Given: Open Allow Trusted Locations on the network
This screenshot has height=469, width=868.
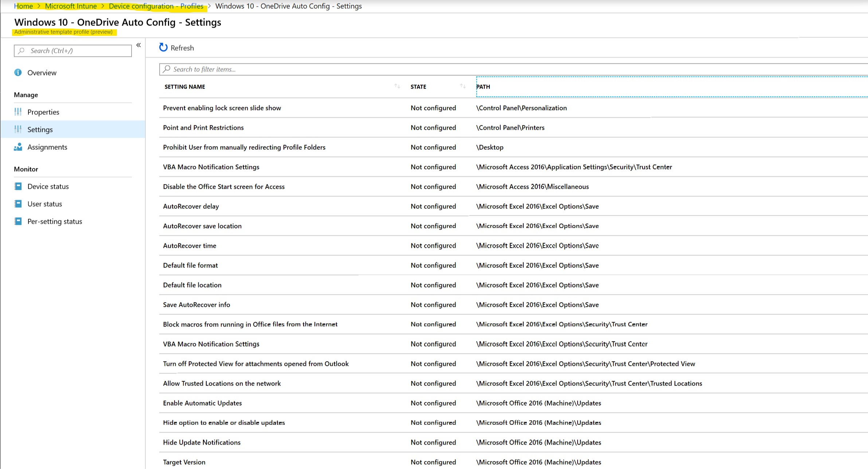Looking at the screenshot, I should click(222, 383).
